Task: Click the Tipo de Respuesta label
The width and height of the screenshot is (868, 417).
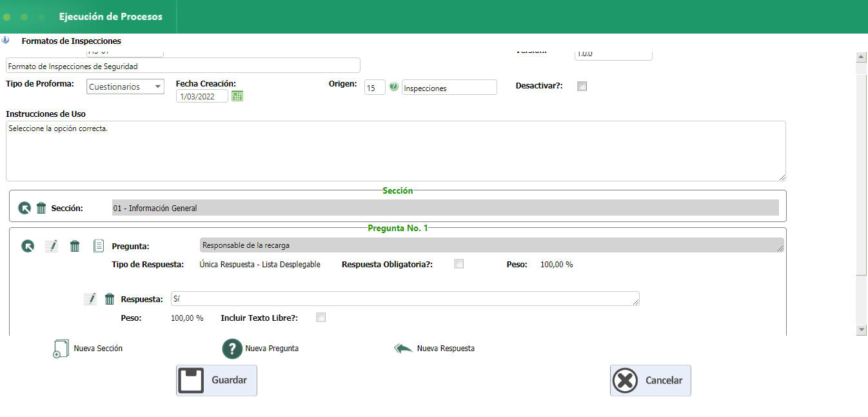Action: point(148,264)
